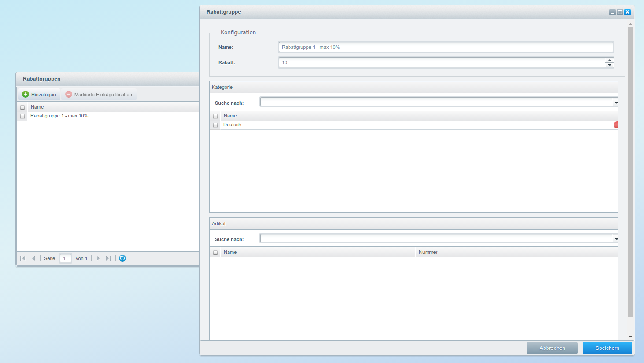Click the green Hinzufügen plus icon
Screen dimensions: 644x363
(26, 94)
